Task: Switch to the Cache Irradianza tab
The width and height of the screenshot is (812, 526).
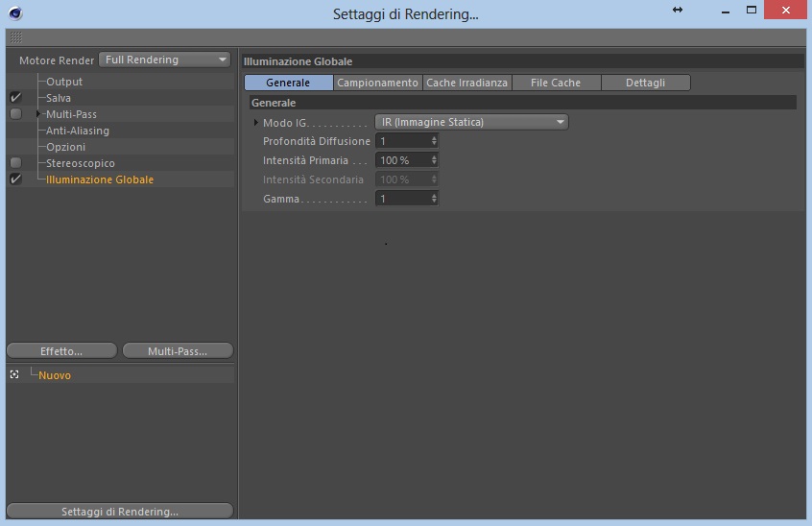Action: point(467,83)
